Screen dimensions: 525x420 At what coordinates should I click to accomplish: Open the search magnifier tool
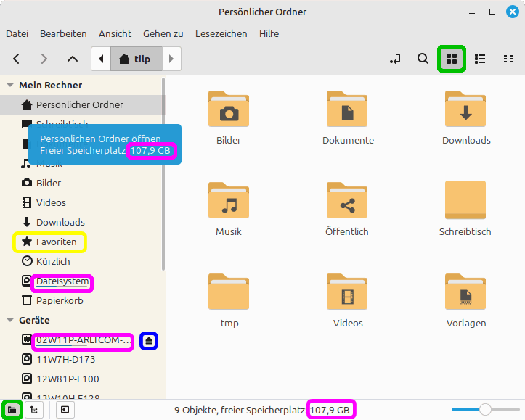point(423,59)
